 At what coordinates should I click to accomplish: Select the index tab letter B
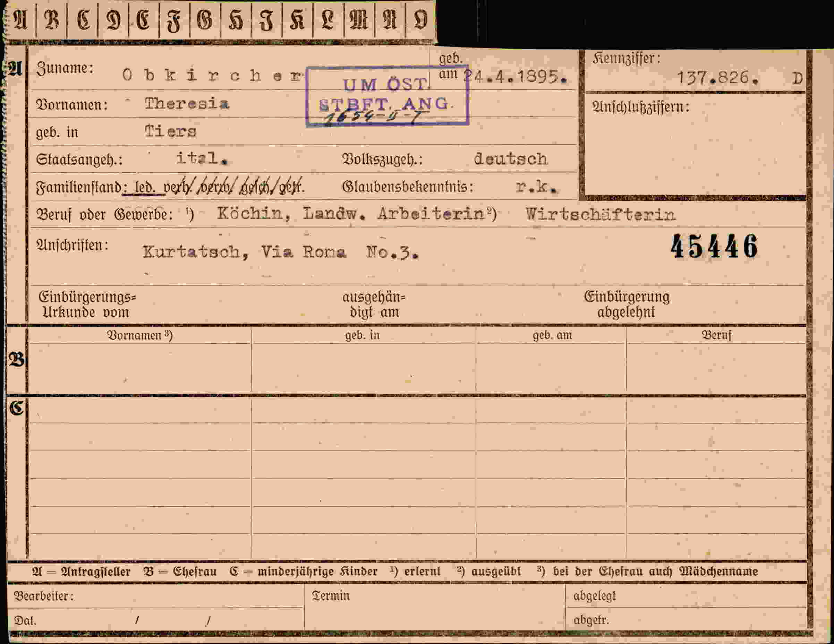[52, 19]
